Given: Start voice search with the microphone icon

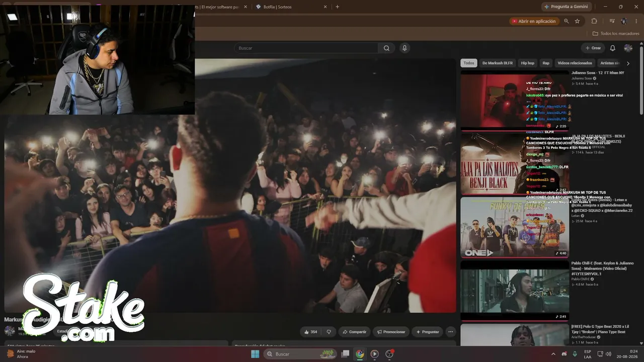Looking at the screenshot, I should (x=405, y=48).
